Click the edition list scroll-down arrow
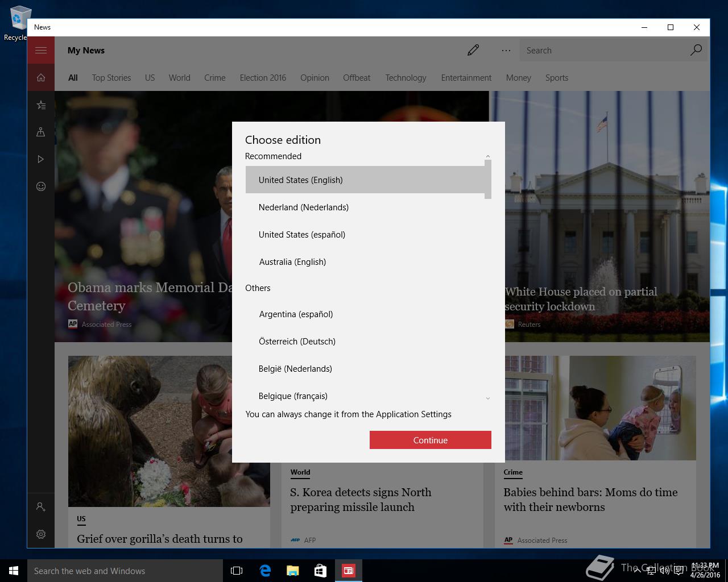 point(488,398)
